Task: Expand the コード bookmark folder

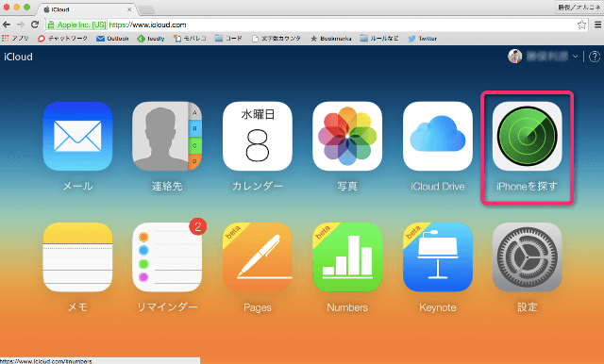Action: [x=228, y=39]
